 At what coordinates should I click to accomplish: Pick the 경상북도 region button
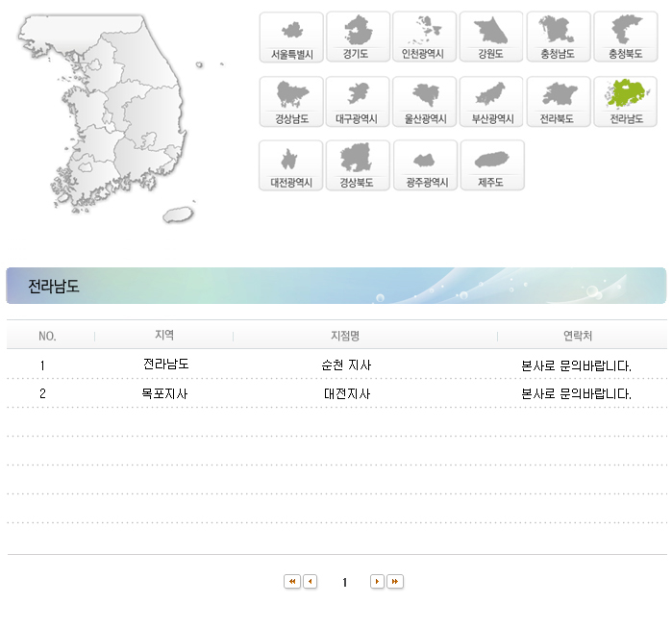click(x=358, y=165)
